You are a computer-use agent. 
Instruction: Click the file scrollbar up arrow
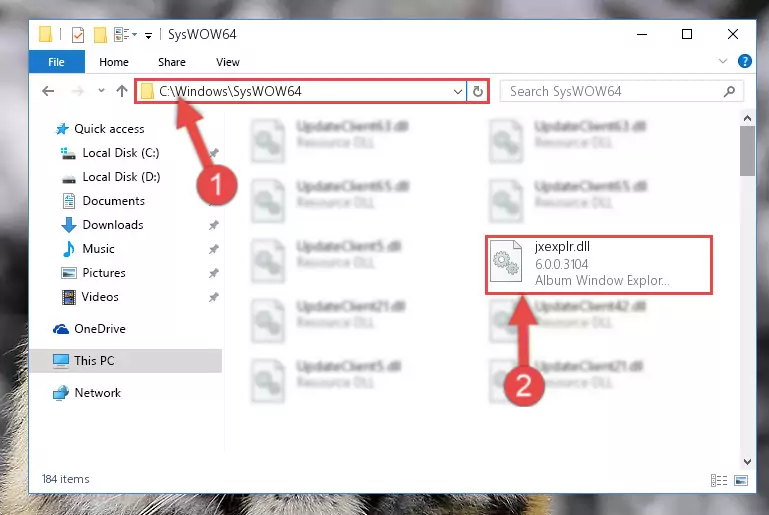pos(747,118)
